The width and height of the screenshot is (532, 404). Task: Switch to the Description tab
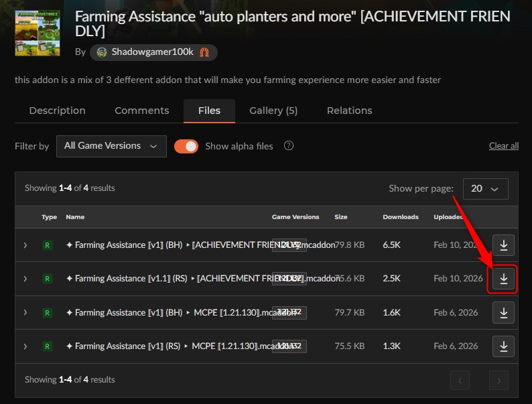point(58,111)
